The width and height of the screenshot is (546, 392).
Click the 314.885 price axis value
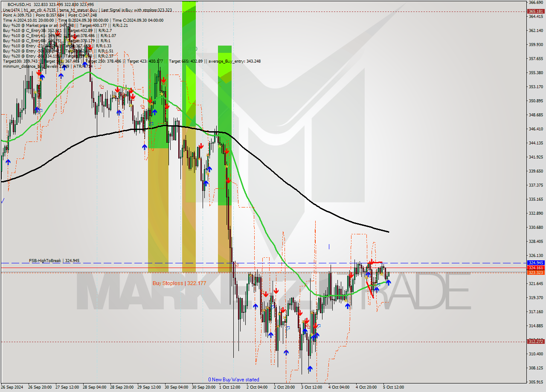tap(536, 326)
